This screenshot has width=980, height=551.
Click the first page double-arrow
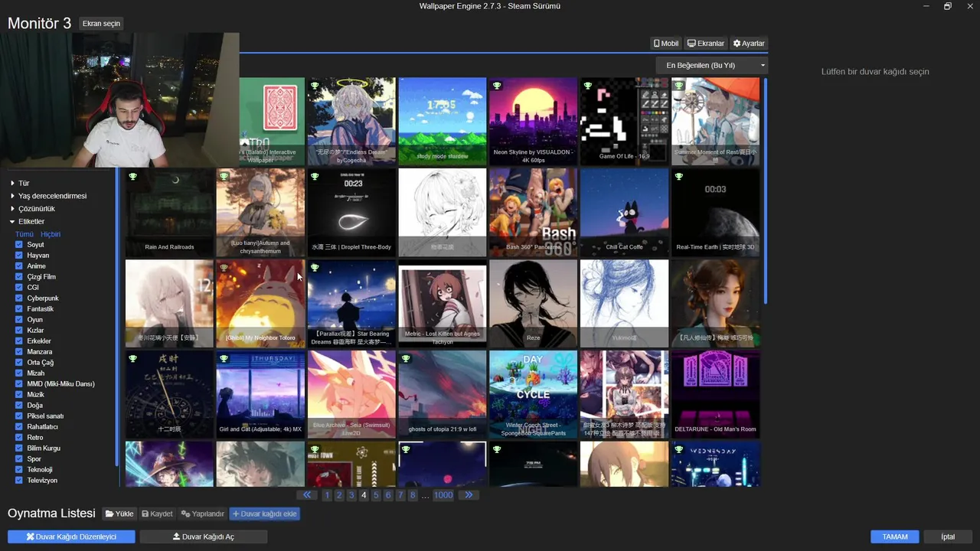pos(309,495)
